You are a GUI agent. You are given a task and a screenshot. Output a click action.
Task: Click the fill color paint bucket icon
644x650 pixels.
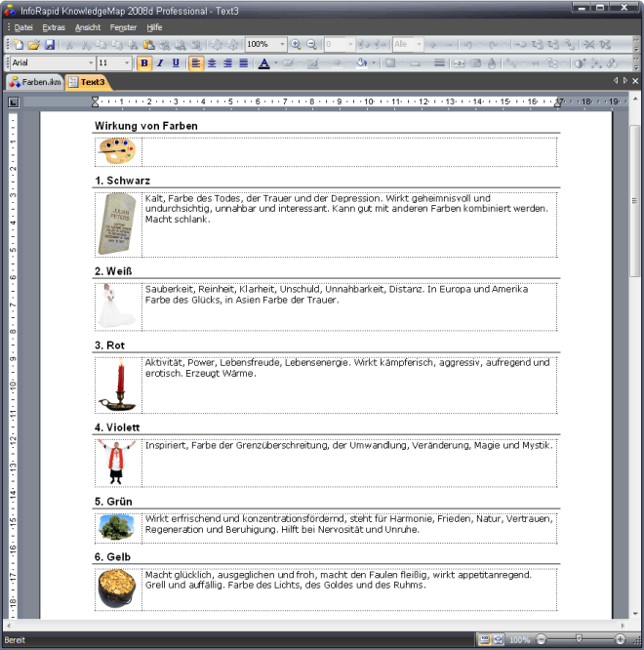click(361, 63)
